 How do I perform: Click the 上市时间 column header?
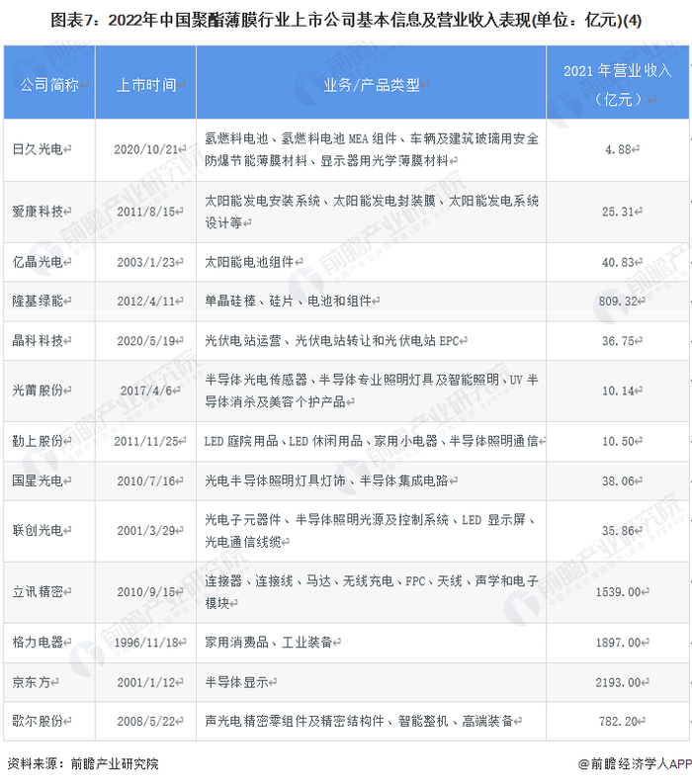click(x=145, y=83)
